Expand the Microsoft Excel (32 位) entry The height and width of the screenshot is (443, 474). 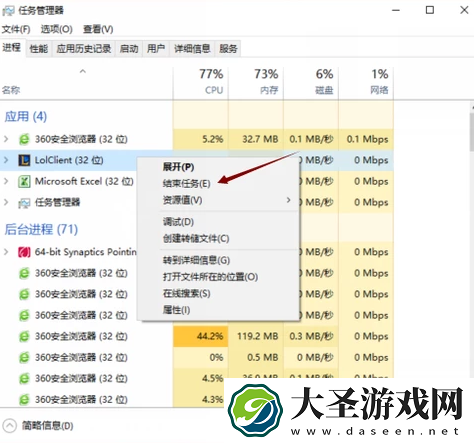(6, 181)
